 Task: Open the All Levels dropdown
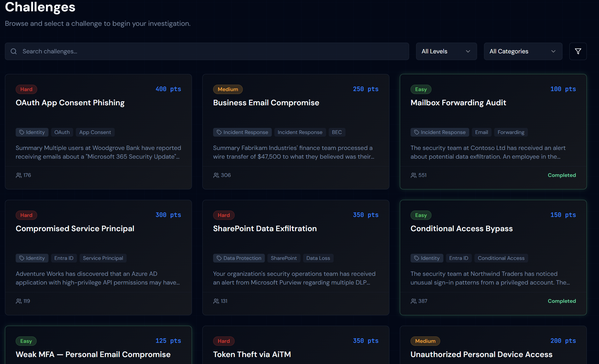tap(446, 51)
